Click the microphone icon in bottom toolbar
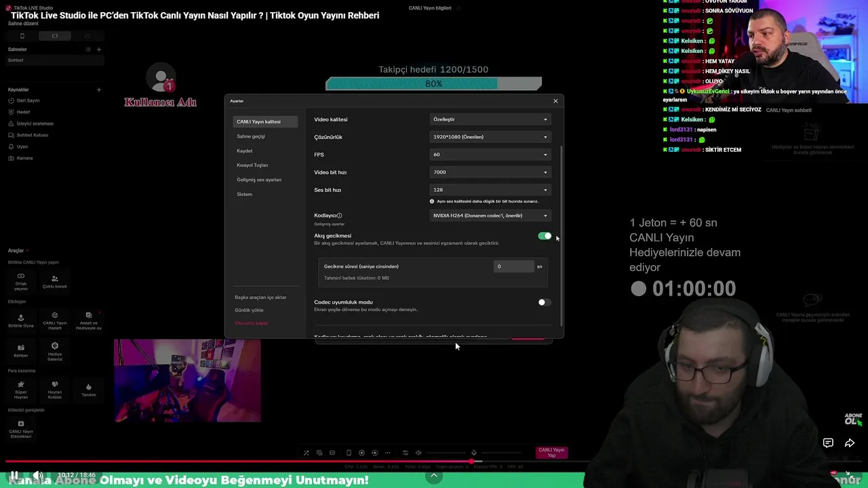The width and height of the screenshot is (868, 488). [x=474, y=453]
